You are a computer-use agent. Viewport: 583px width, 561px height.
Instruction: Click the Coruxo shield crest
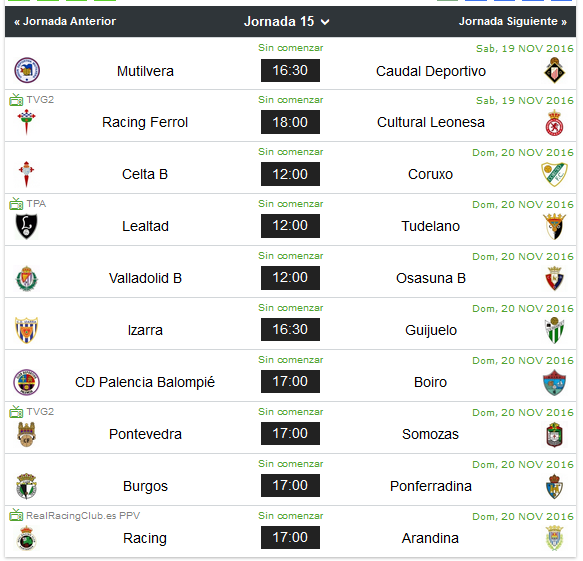(554, 174)
